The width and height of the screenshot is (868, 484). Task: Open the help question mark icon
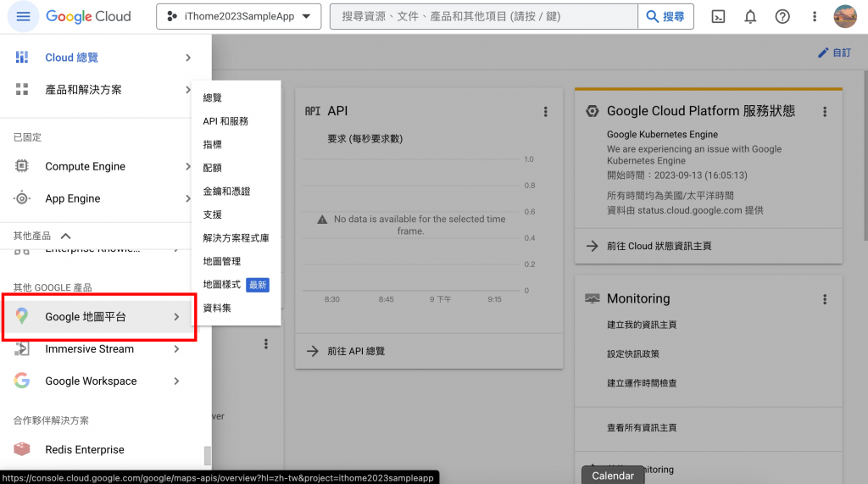pyautogui.click(x=782, y=17)
